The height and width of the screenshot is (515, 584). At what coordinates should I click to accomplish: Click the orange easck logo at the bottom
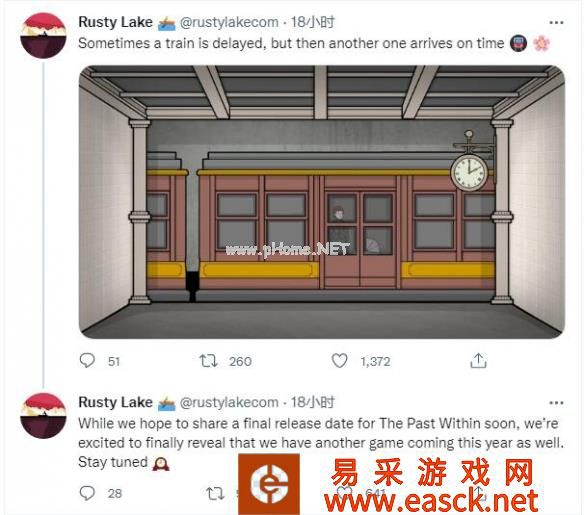tap(269, 484)
